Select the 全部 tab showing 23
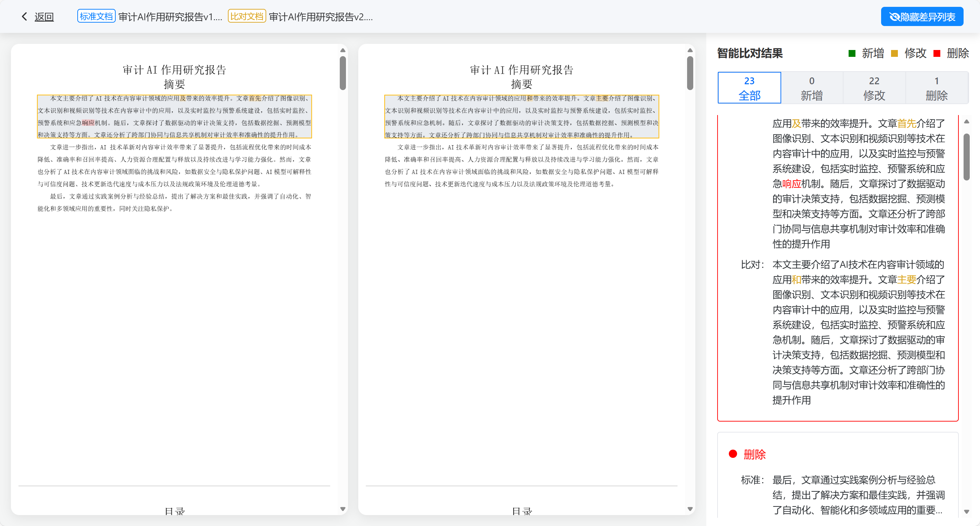The image size is (980, 526). 749,88
